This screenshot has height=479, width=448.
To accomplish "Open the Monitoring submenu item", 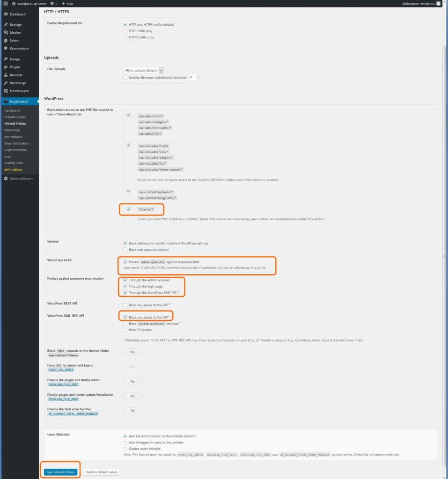I will point(12,130).
